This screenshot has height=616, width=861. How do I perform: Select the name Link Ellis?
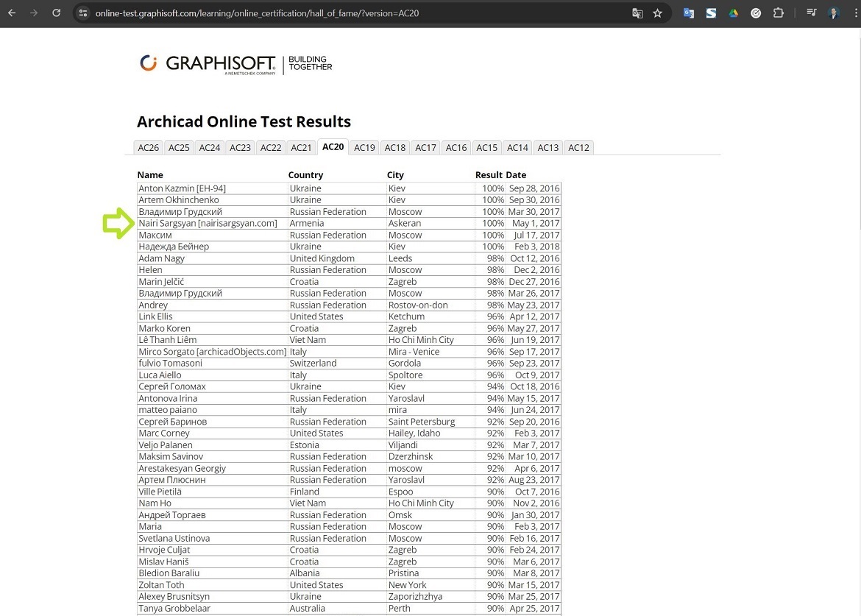point(155,316)
